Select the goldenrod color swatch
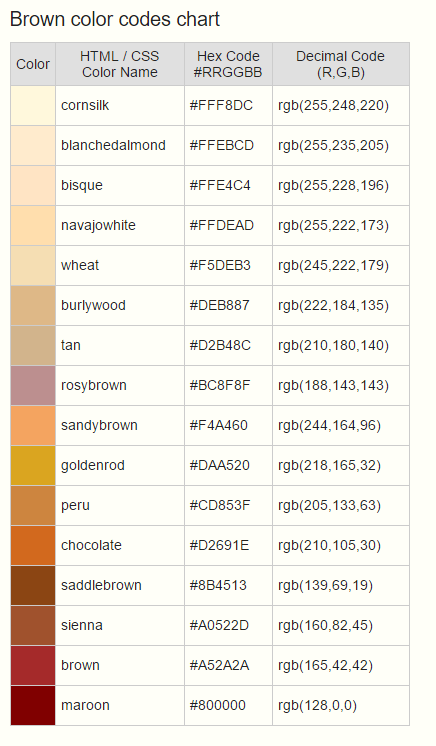Image resolution: width=436 pixels, height=746 pixels. [33, 465]
